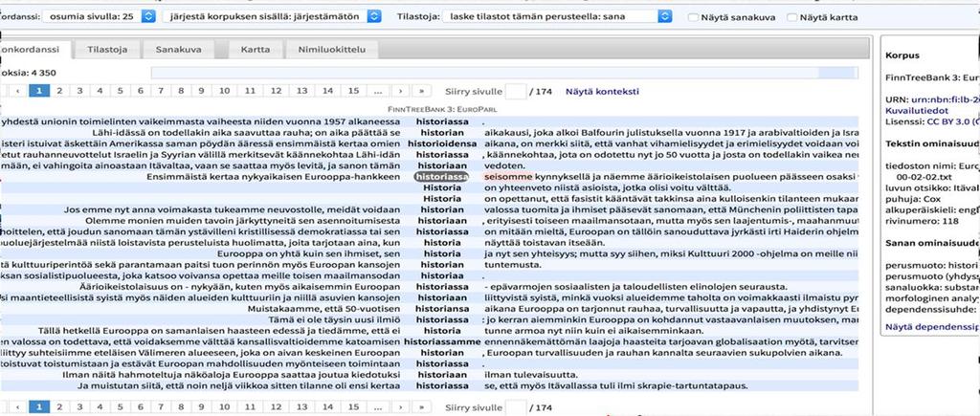Go to page 6 in top pagination
Image resolution: width=980 pixels, height=416 pixels.
(x=140, y=91)
